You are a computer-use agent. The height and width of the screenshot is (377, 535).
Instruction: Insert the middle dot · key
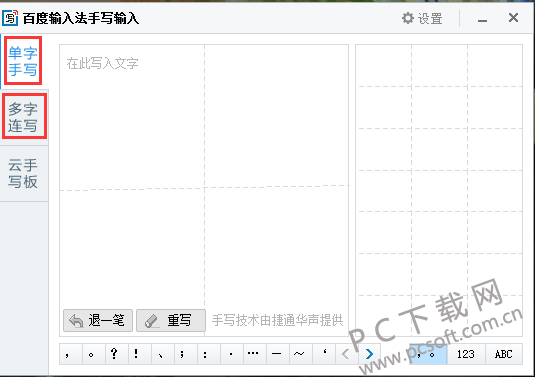point(232,354)
